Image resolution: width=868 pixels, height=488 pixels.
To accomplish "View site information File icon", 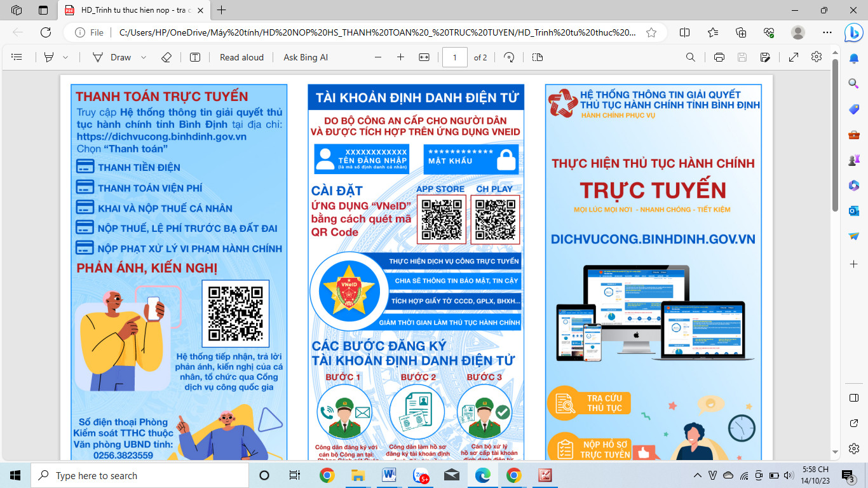I will (x=90, y=32).
